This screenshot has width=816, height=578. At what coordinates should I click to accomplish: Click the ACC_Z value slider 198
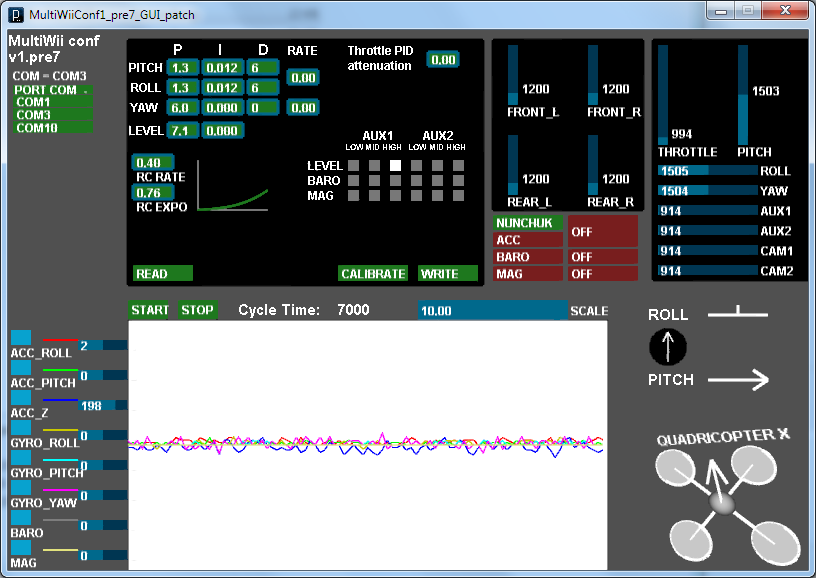[x=103, y=405]
